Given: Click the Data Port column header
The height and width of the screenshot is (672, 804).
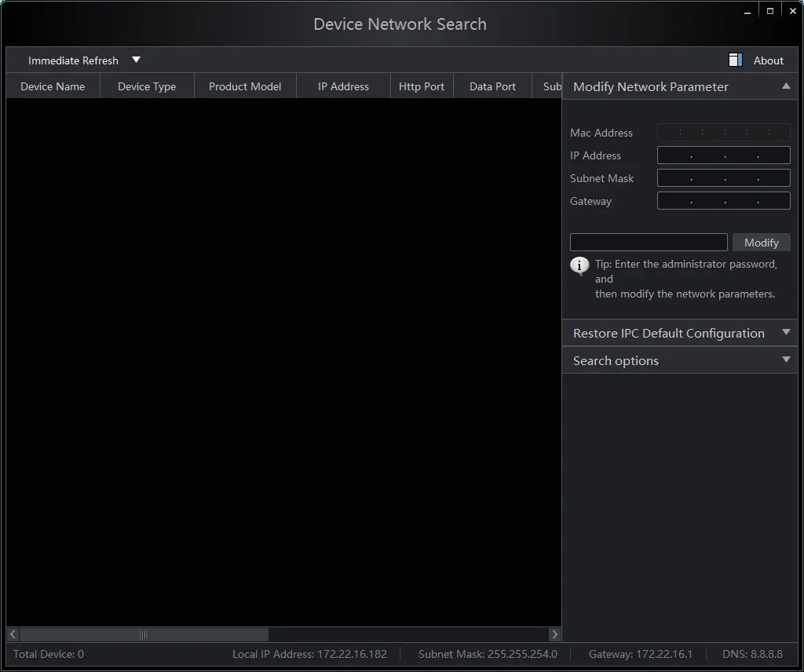Looking at the screenshot, I should (492, 86).
